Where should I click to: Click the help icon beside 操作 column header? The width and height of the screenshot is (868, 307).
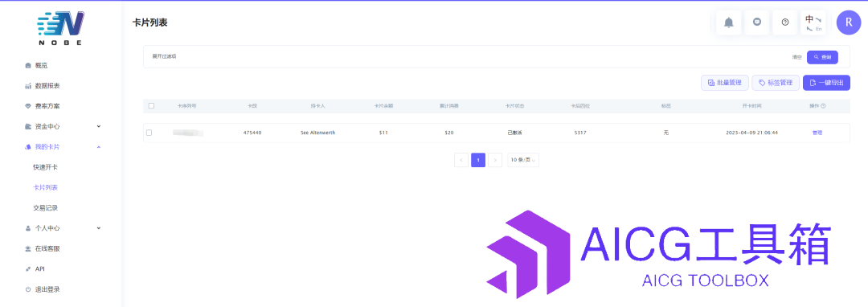point(823,105)
